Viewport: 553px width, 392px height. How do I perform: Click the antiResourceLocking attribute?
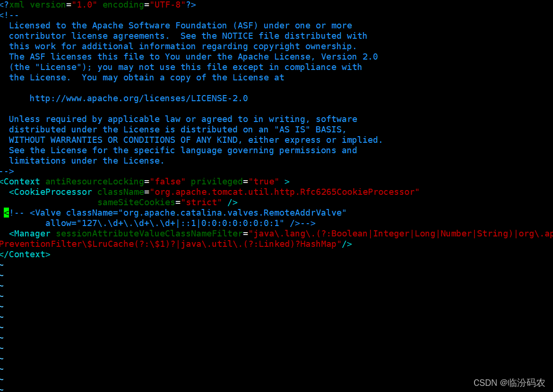point(95,182)
